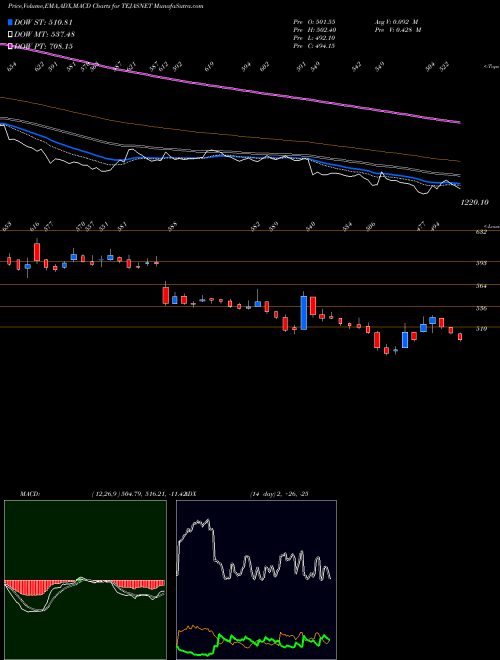Click the last red candlestick on the right
This screenshot has height=660, width=500.
(x=460, y=337)
